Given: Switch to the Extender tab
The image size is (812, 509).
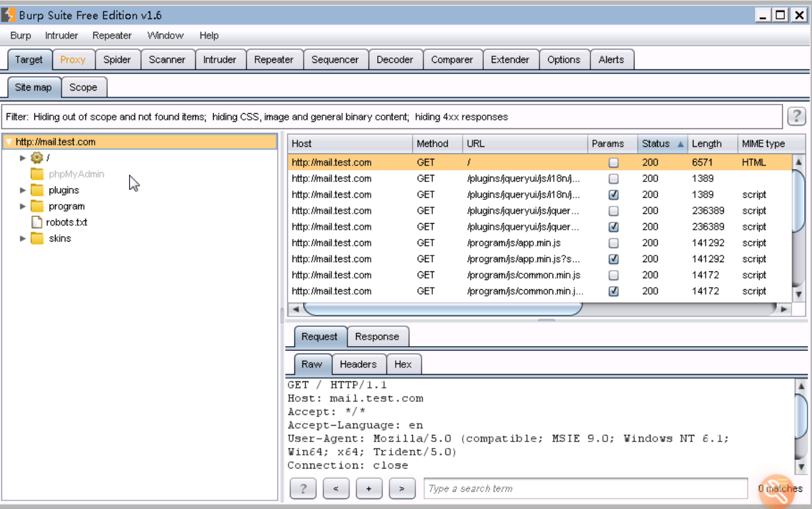Looking at the screenshot, I should [x=510, y=60].
